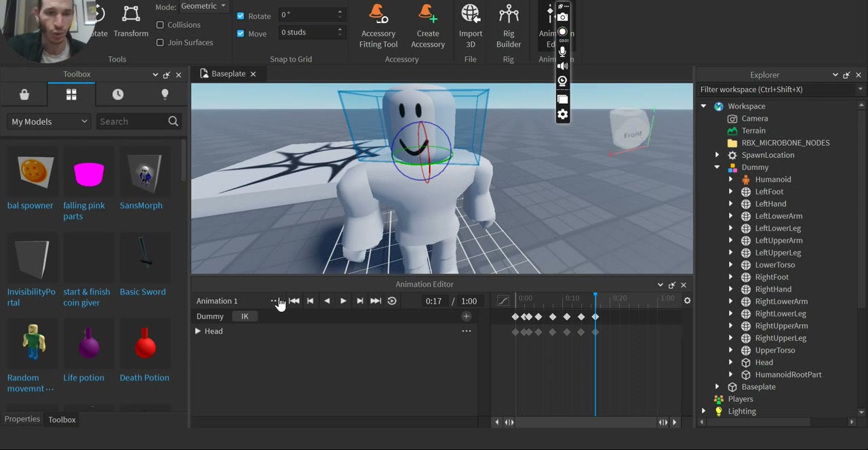This screenshot has height=450, width=868.
Task: Select the Transform tool
Action: (131, 22)
